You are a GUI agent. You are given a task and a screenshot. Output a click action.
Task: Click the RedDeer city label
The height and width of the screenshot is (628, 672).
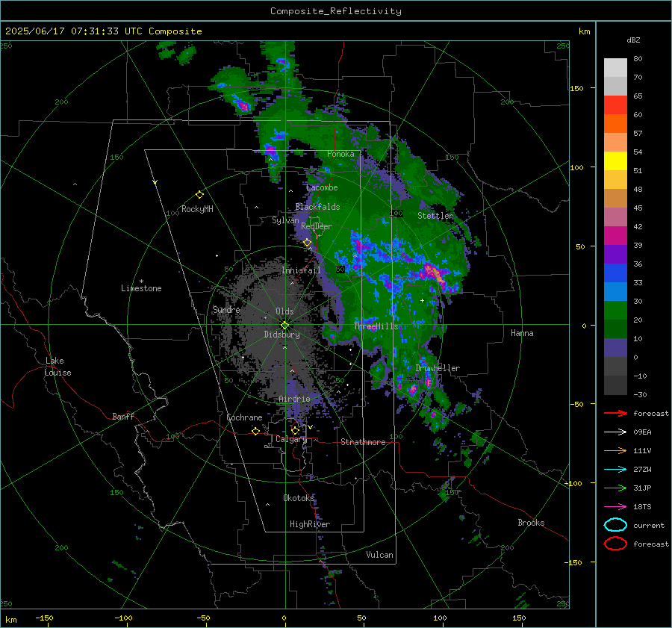(317, 226)
